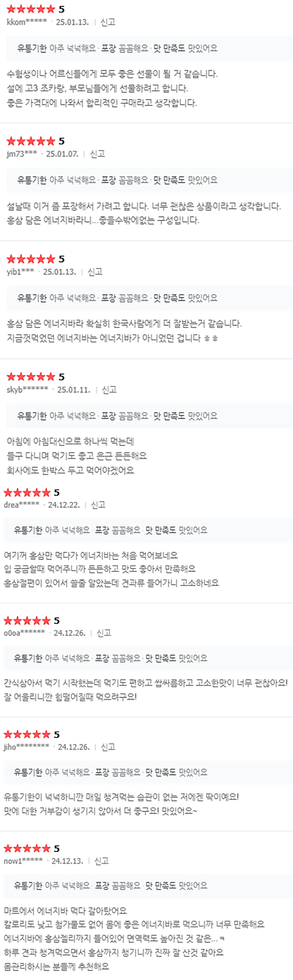Click 신고 beside drea***** review date

[98, 505]
